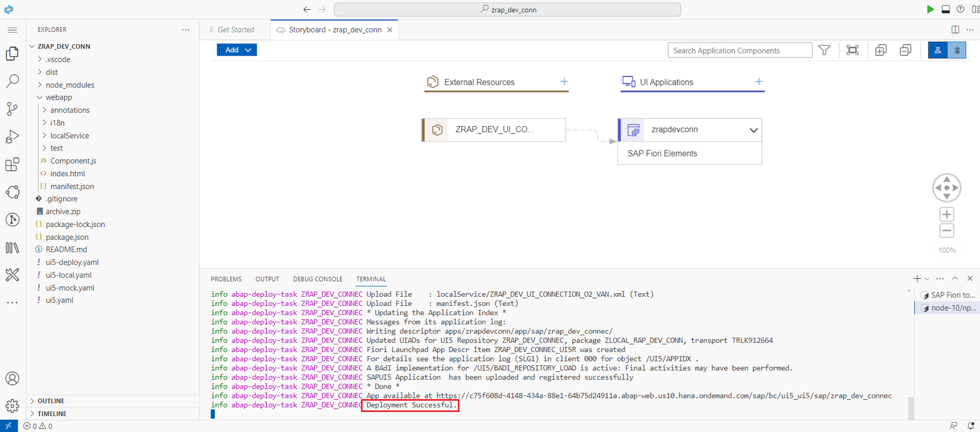Click the fit-to-screen icon in Storyboard toolbar
The height and width of the screenshot is (432, 980).
click(x=853, y=50)
